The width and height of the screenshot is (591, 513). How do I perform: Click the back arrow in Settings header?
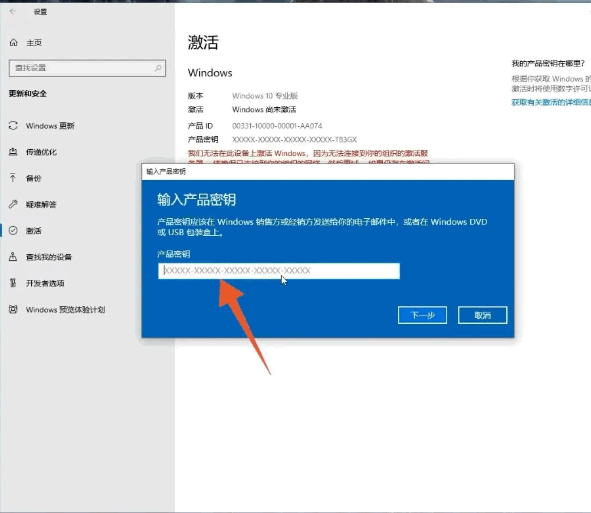pos(13,11)
